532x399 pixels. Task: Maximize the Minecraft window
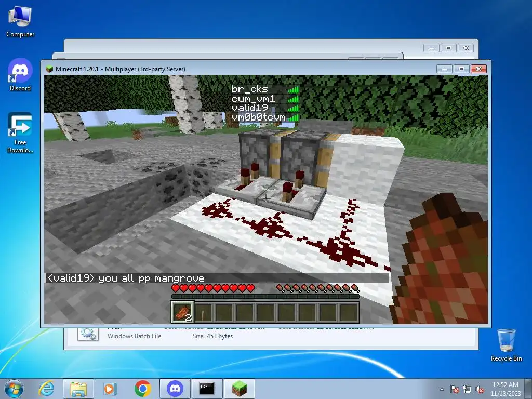(461, 69)
